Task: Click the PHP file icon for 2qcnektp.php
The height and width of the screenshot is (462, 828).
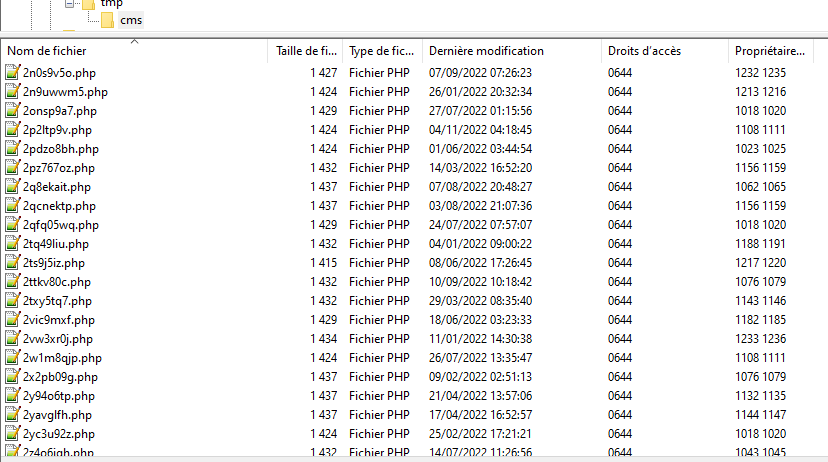Action: (x=13, y=205)
